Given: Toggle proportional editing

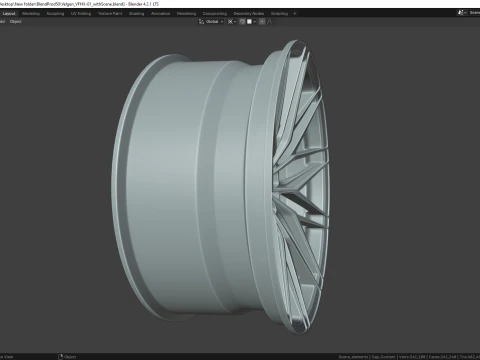Looking at the screenshot, I should coord(262,22).
